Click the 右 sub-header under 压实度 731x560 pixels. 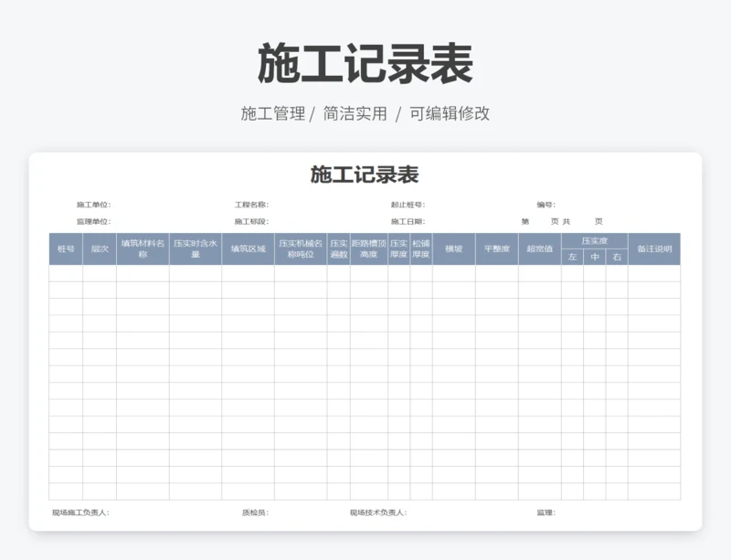(x=618, y=257)
